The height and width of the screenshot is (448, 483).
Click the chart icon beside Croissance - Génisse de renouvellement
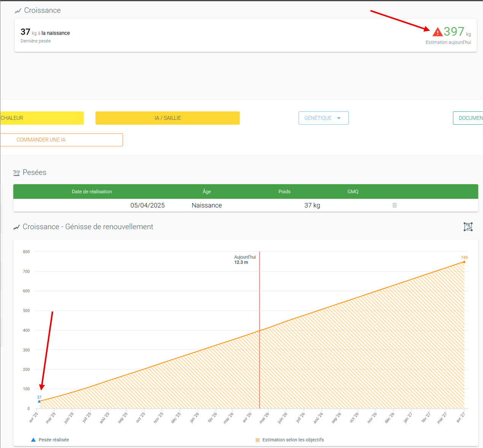click(16, 227)
